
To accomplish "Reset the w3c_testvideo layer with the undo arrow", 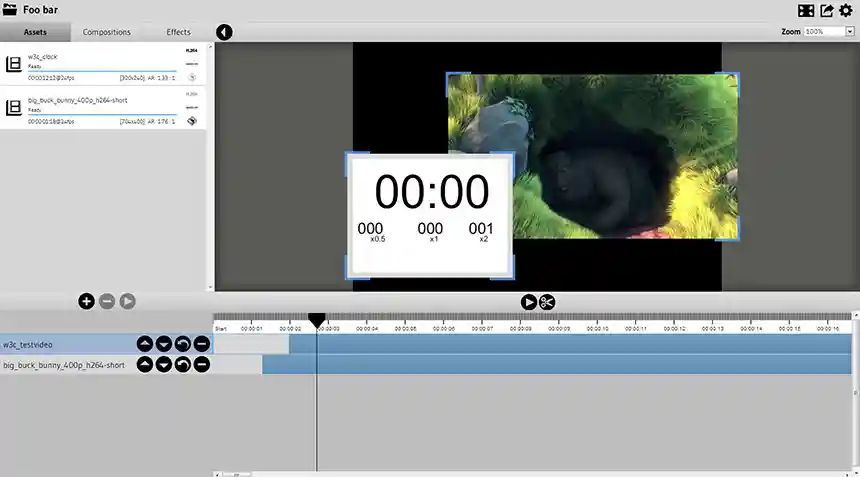I will pos(183,344).
